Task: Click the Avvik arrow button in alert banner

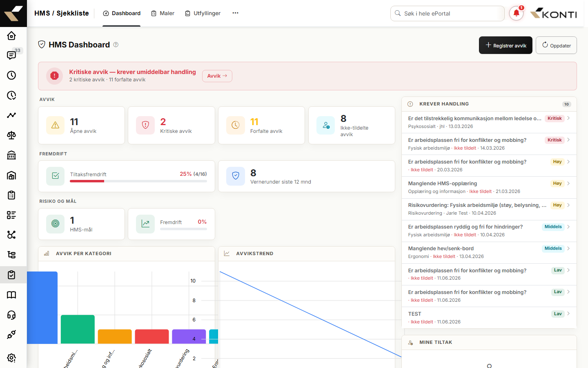Action: tap(217, 76)
